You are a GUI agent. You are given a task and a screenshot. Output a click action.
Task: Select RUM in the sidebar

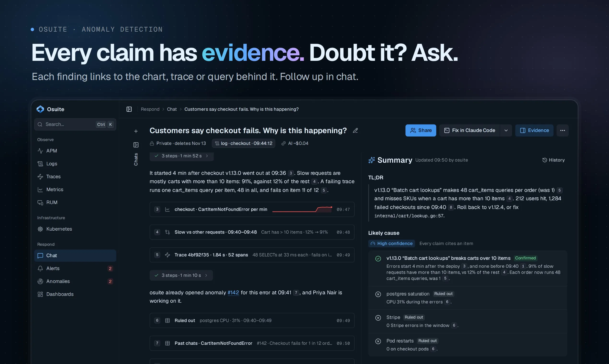click(75, 202)
